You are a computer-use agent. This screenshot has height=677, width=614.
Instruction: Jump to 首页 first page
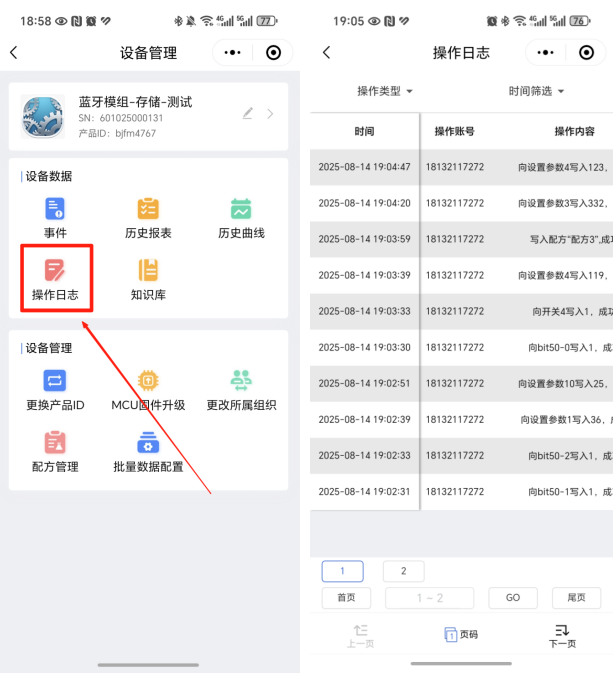click(346, 598)
